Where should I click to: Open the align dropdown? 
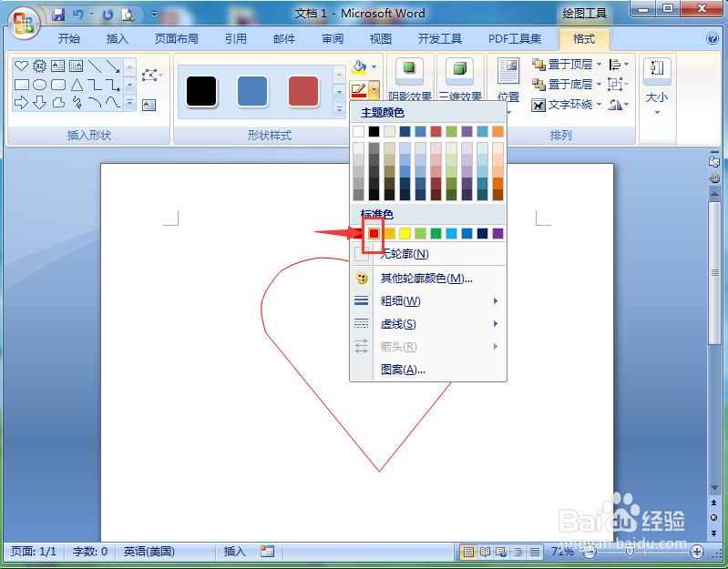coord(619,64)
